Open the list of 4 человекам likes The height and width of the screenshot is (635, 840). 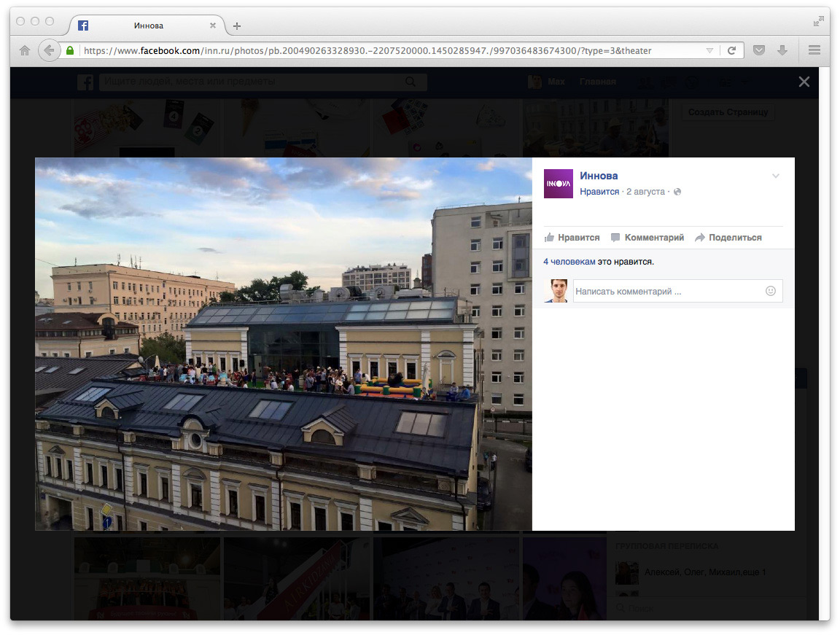pyautogui.click(x=569, y=262)
